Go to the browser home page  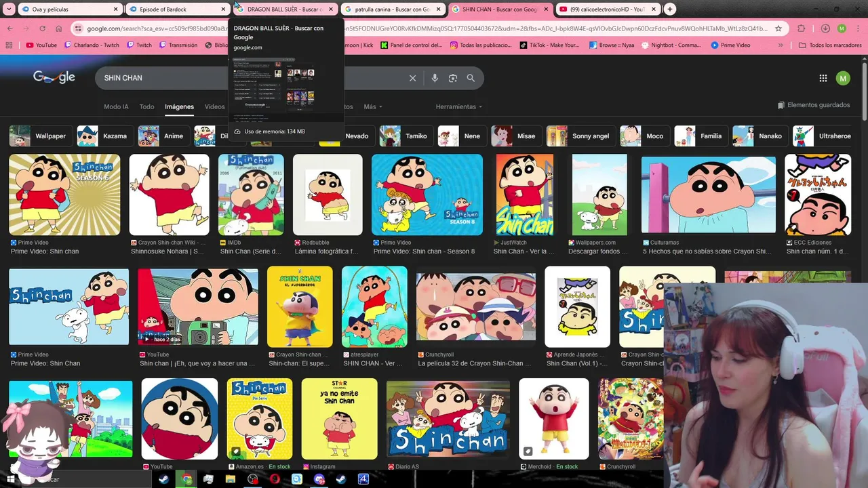tap(58, 28)
